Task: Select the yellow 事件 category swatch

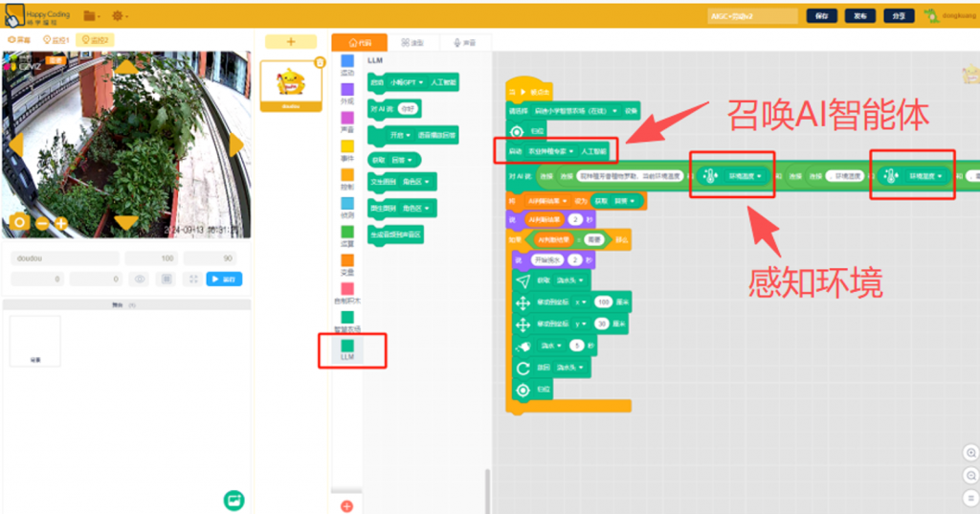Action: point(347,147)
